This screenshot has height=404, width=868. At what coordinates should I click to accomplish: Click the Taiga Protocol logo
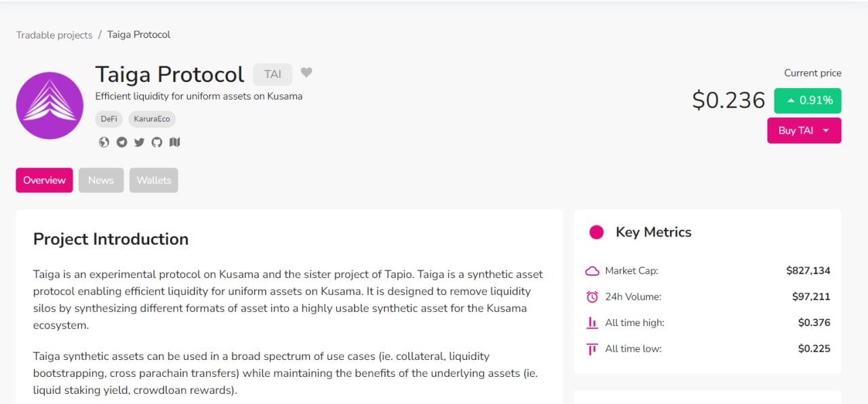point(50,106)
